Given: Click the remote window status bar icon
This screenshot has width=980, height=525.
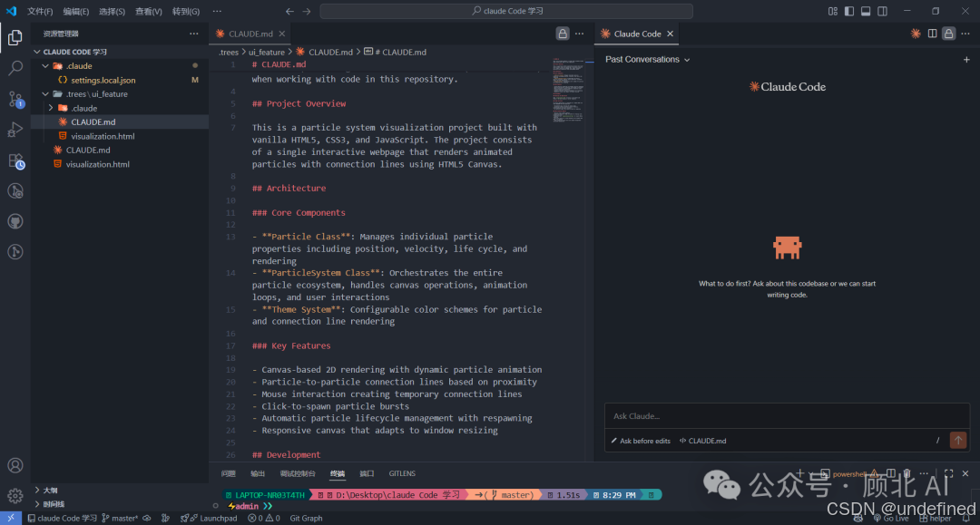Looking at the screenshot, I should click(x=11, y=518).
